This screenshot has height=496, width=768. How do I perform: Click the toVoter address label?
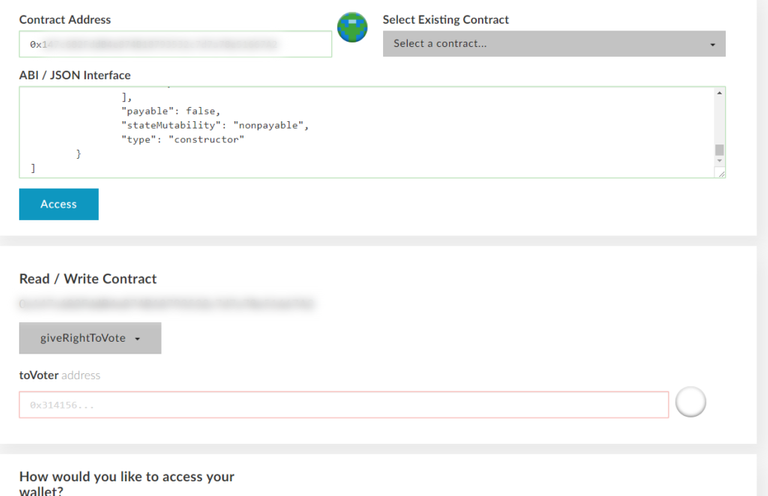pyautogui.click(x=60, y=375)
